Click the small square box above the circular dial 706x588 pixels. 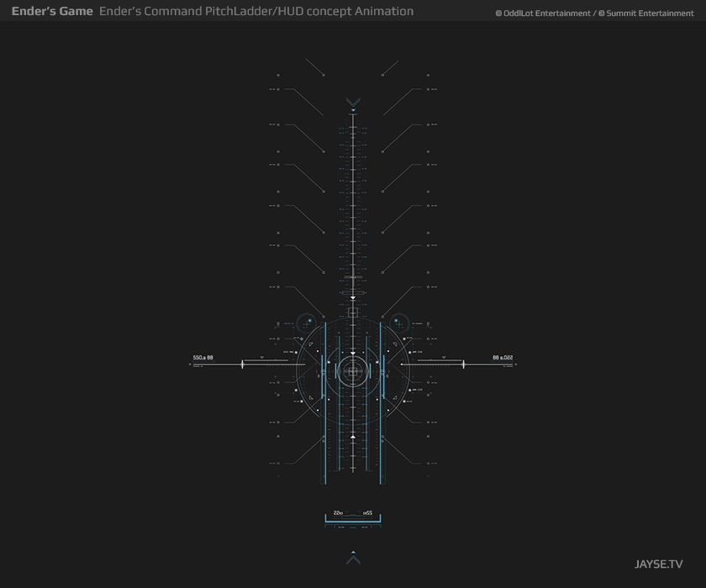[353, 312]
